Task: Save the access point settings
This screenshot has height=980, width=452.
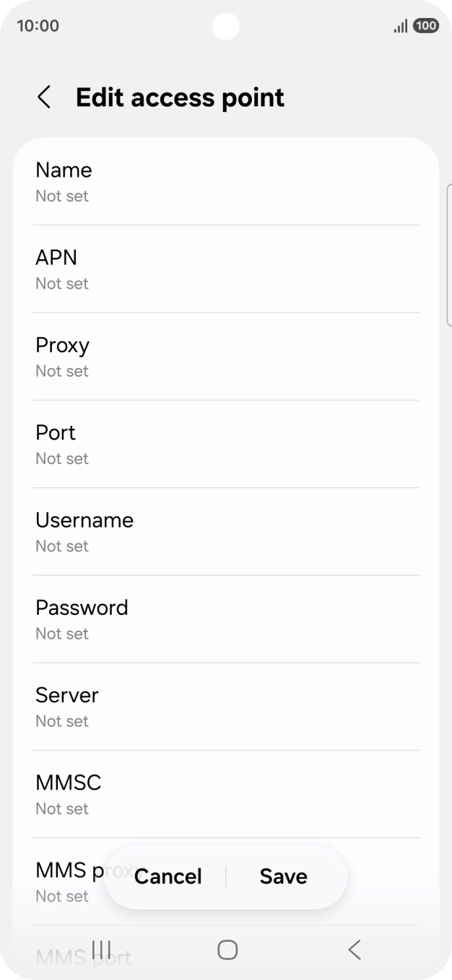Action: [x=283, y=876]
